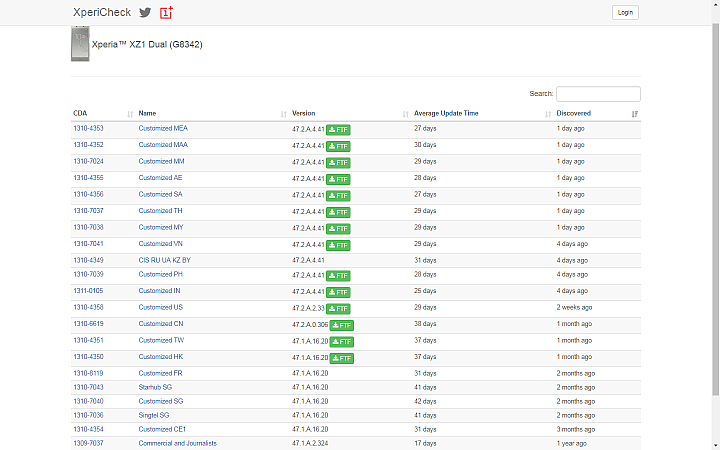Viewport: 720px width, 450px height.
Task: Select the '1 year ago' discovered cell
Action: coord(572,444)
